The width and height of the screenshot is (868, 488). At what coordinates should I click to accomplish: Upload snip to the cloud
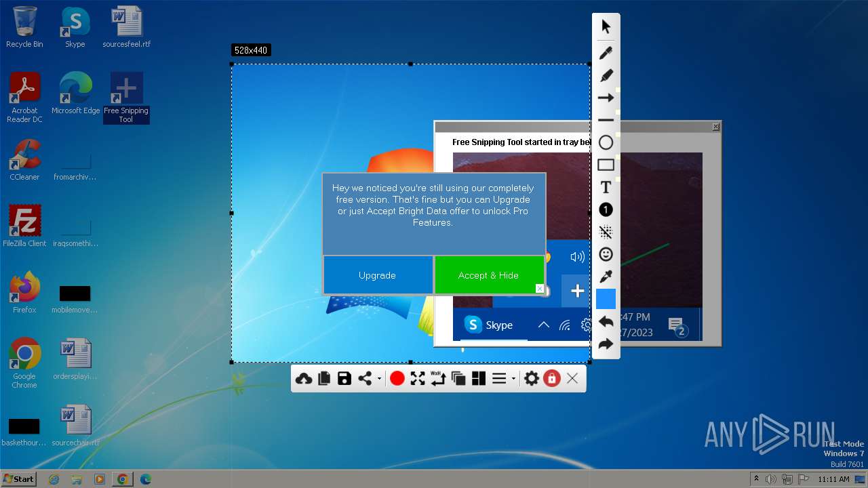point(304,378)
